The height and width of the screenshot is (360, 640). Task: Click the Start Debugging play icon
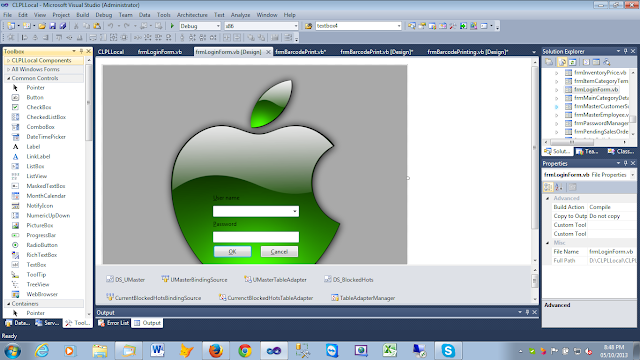click(172, 26)
